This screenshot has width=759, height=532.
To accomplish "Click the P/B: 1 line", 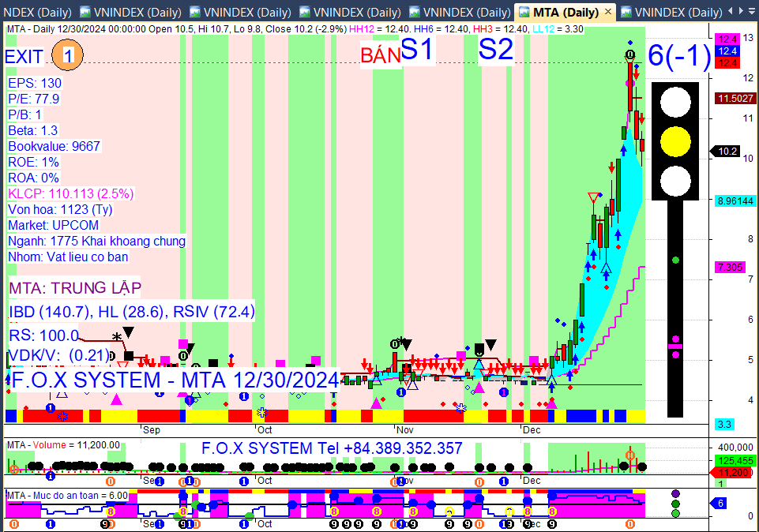I will click(25, 114).
